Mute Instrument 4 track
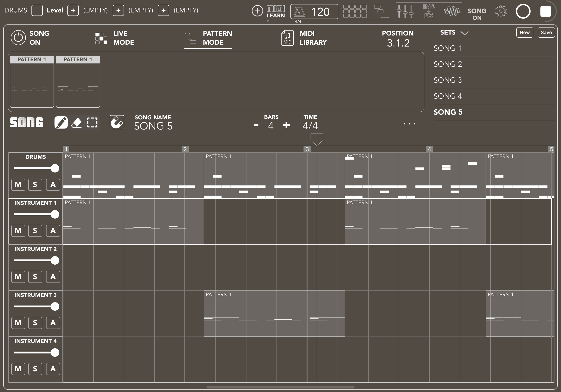The height and width of the screenshot is (392, 561). pyautogui.click(x=18, y=369)
